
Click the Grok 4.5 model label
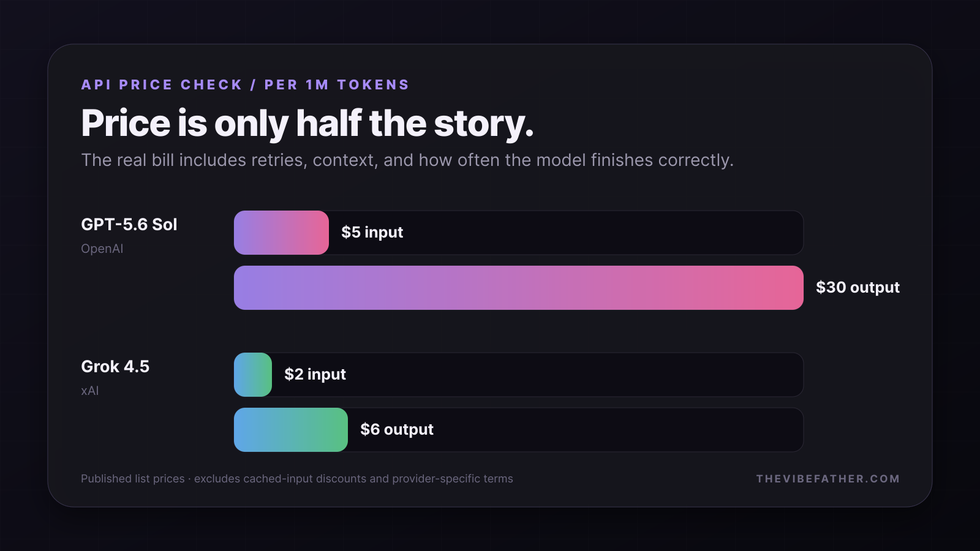pyautogui.click(x=115, y=367)
